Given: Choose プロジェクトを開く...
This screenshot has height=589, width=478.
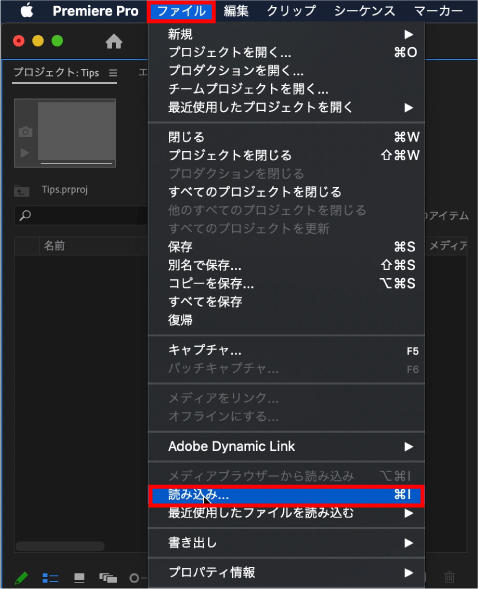Looking at the screenshot, I should pyautogui.click(x=286, y=53).
